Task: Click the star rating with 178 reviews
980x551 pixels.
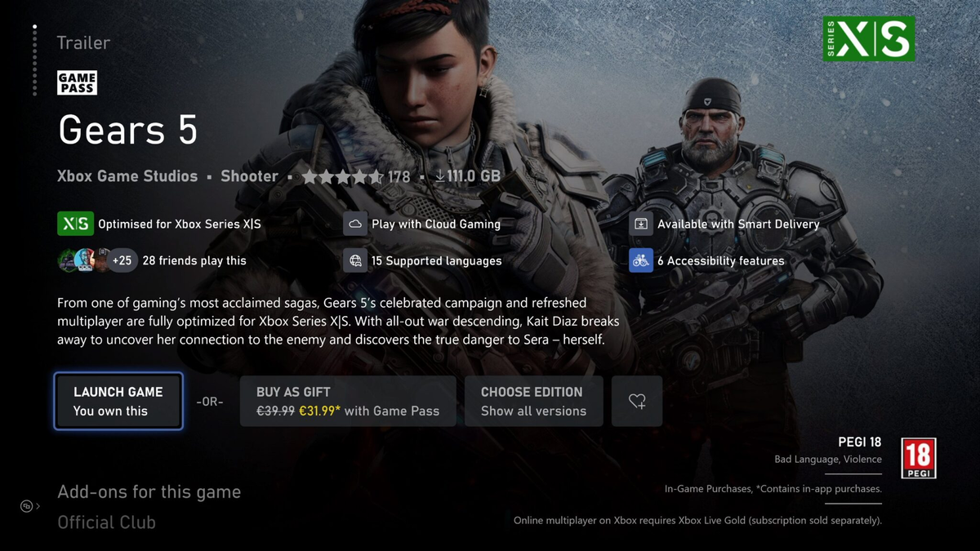Action: (x=355, y=176)
